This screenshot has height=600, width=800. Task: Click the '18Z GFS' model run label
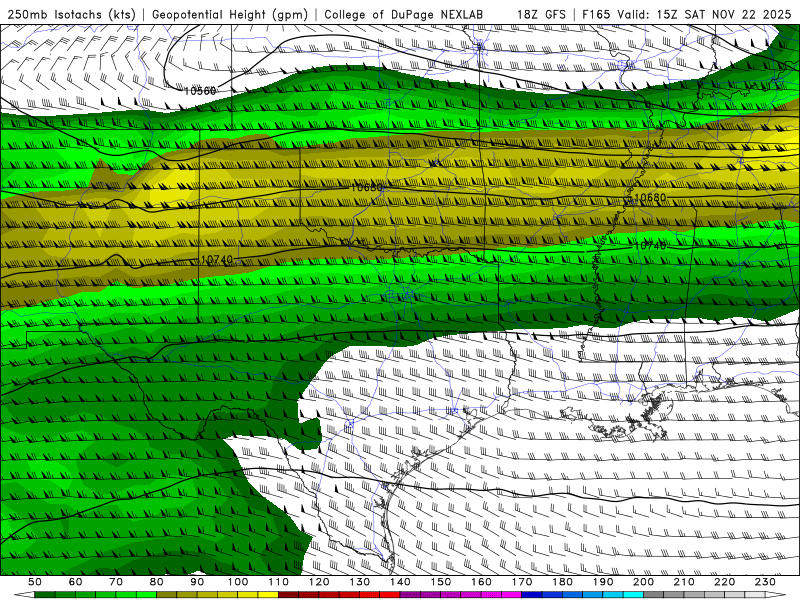tap(541, 14)
